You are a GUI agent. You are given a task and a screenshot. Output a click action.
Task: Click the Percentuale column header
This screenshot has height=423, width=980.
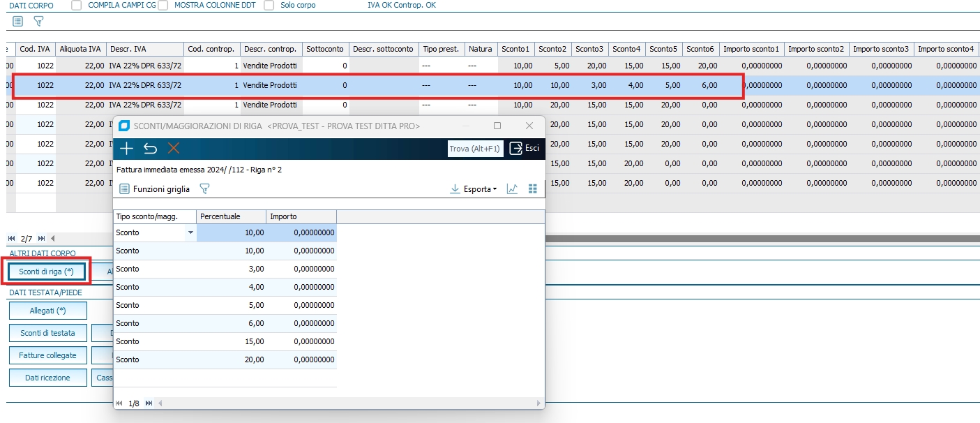tap(231, 216)
